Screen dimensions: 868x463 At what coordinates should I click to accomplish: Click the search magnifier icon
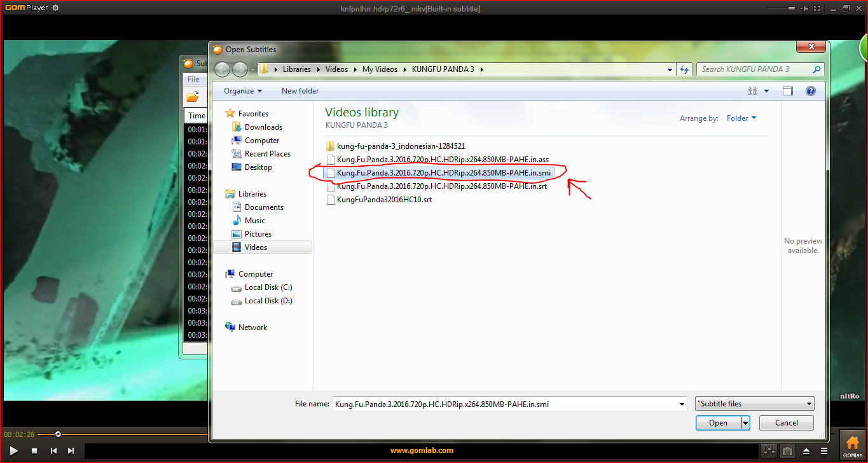point(817,69)
